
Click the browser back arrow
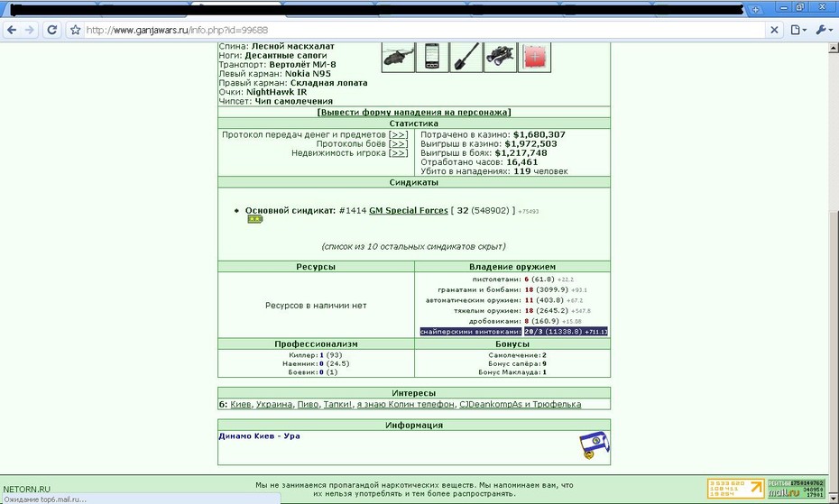point(12,30)
